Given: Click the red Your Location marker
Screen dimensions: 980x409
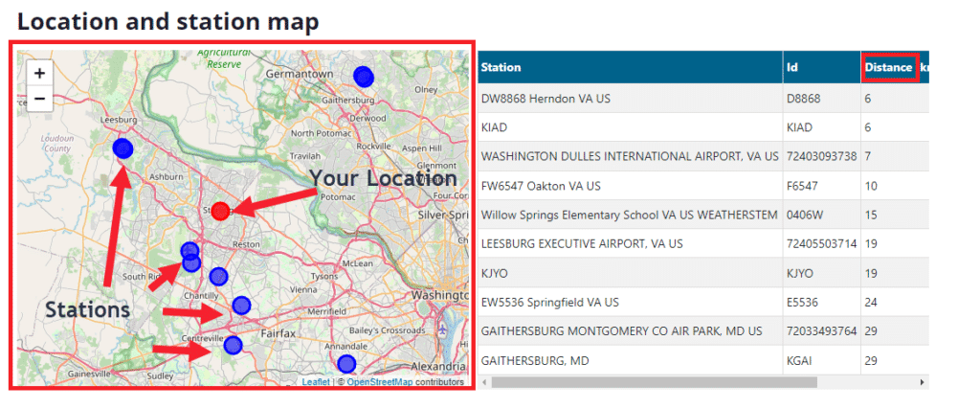Looking at the screenshot, I should [x=220, y=212].
